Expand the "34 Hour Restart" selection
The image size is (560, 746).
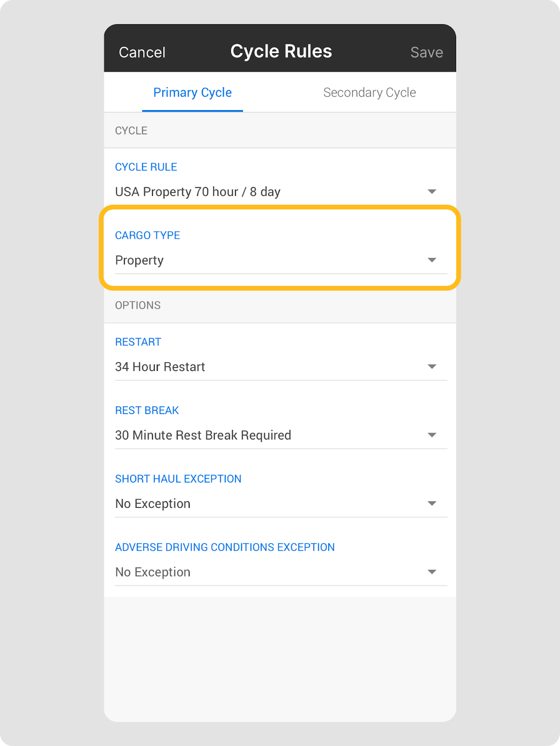(x=160, y=367)
